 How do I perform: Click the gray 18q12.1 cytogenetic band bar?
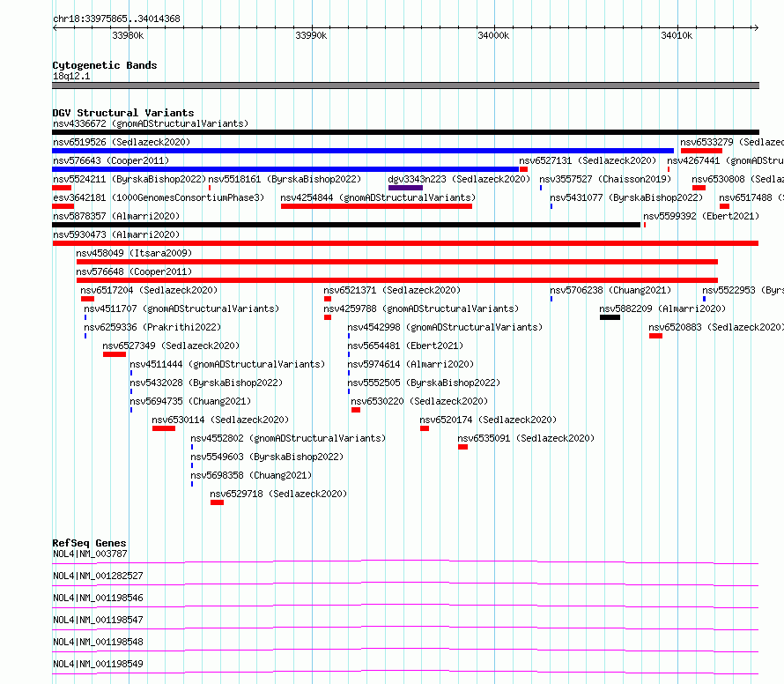point(405,85)
